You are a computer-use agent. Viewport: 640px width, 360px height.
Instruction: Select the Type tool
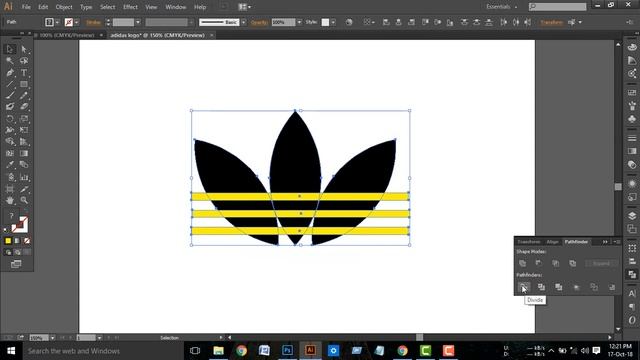24,73
